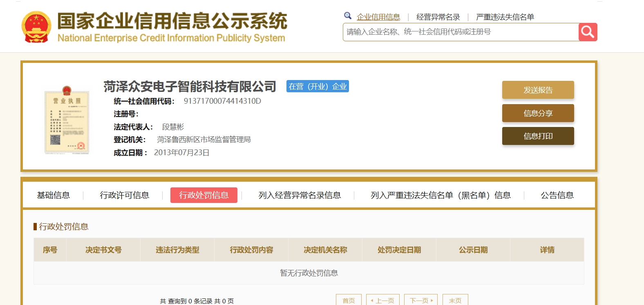
Task: Click the 发送报告 button
Action: [538, 90]
